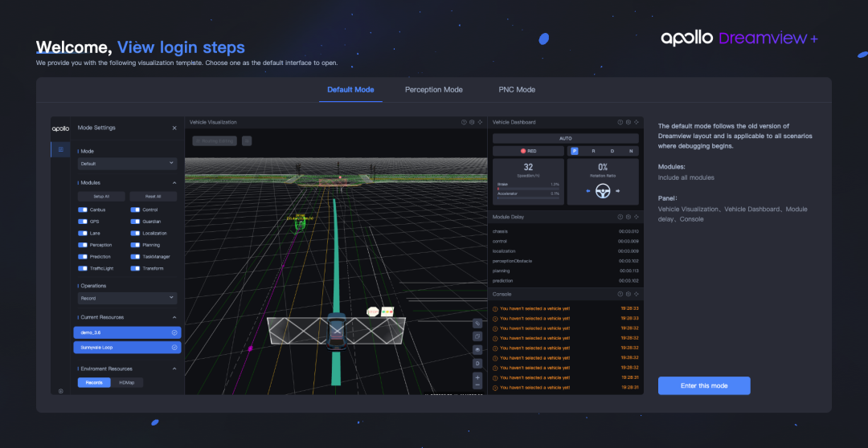Collapse the Modules section
The height and width of the screenshot is (448, 868).
[174, 182]
